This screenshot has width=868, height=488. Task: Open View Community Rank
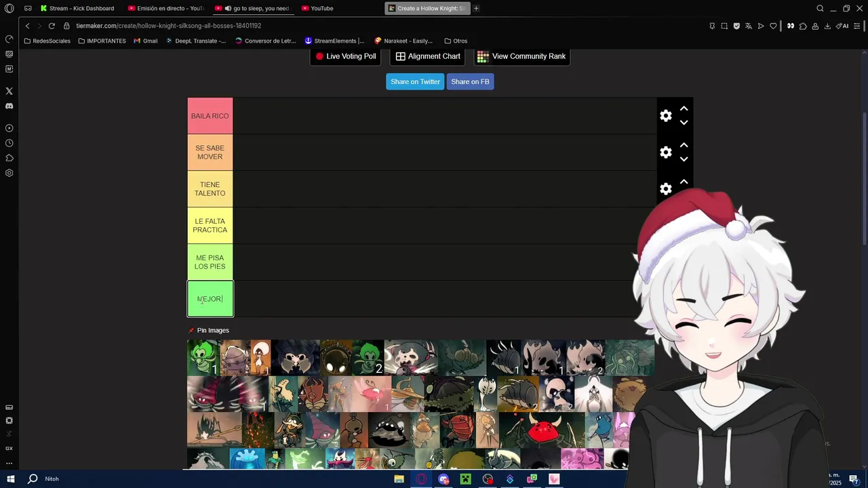click(521, 56)
